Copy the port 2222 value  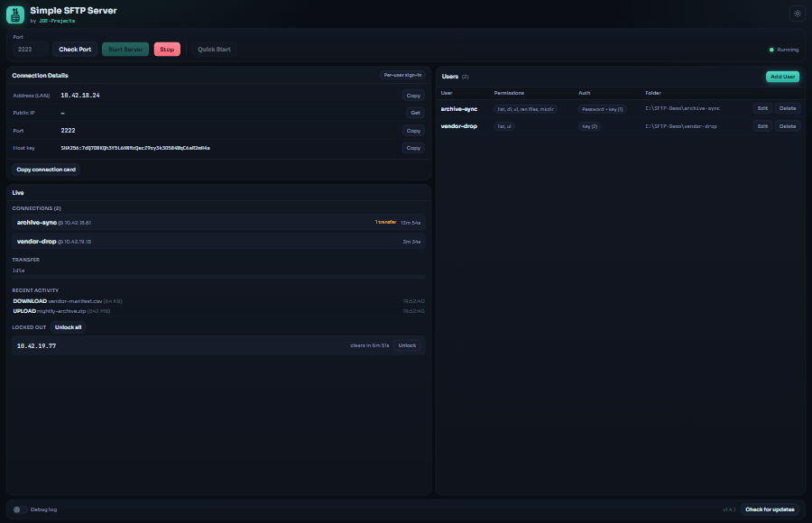[x=413, y=131]
